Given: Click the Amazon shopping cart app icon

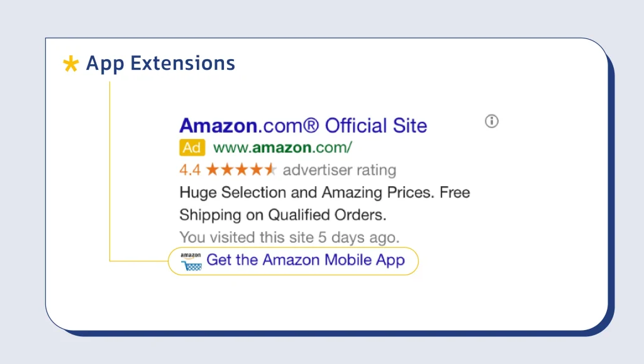Looking at the screenshot, I should 191,262.
